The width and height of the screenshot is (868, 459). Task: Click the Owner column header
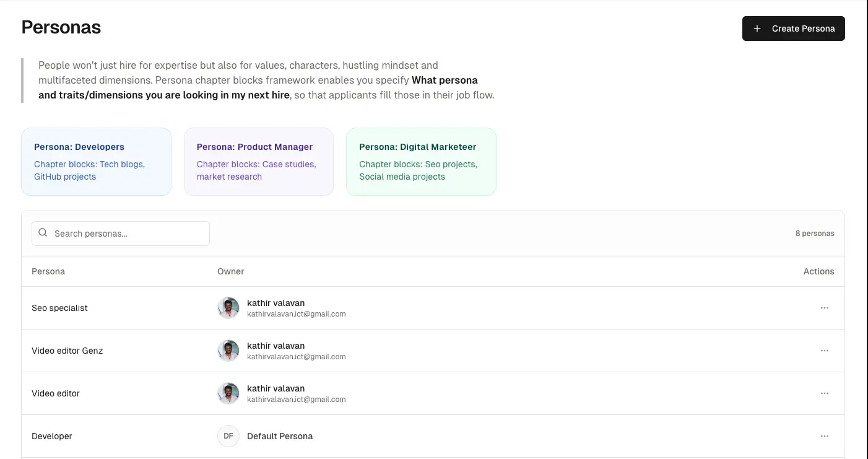point(230,271)
